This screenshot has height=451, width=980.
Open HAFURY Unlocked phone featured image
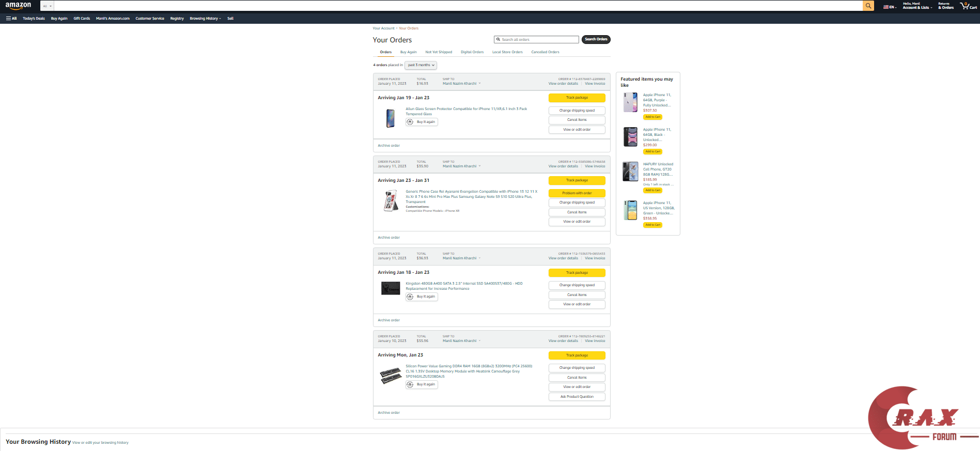tap(630, 172)
